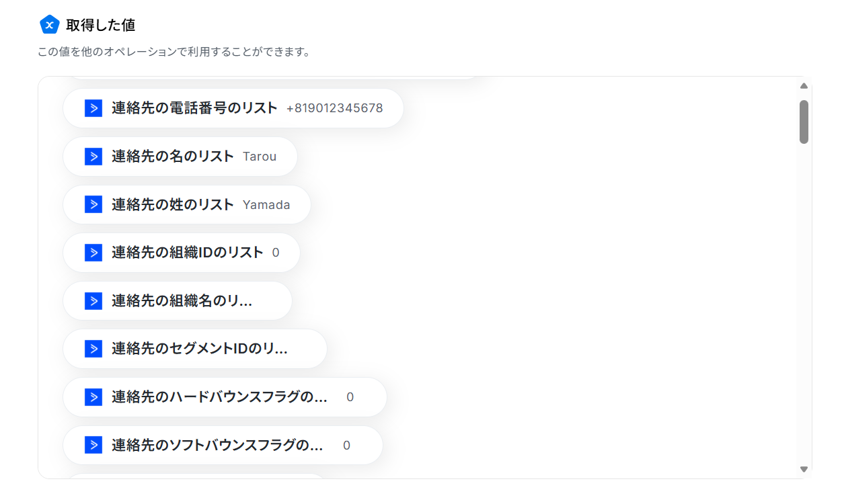The width and height of the screenshot is (842, 504).
Task: Choose the 連絡先のセグメントIDのリ... label
Action: coord(200,349)
